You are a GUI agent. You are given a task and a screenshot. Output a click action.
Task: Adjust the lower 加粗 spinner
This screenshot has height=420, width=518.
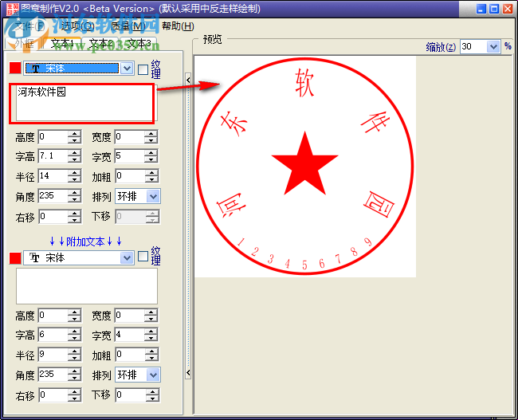pyautogui.click(x=152, y=355)
